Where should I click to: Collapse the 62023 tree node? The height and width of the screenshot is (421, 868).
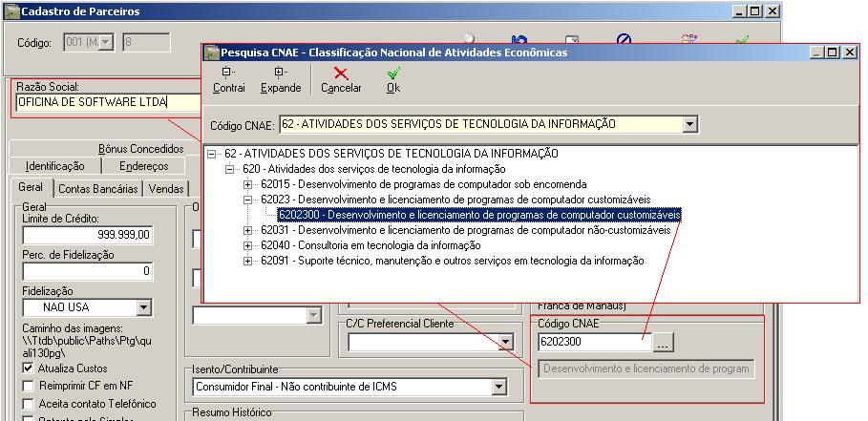click(247, 200)
